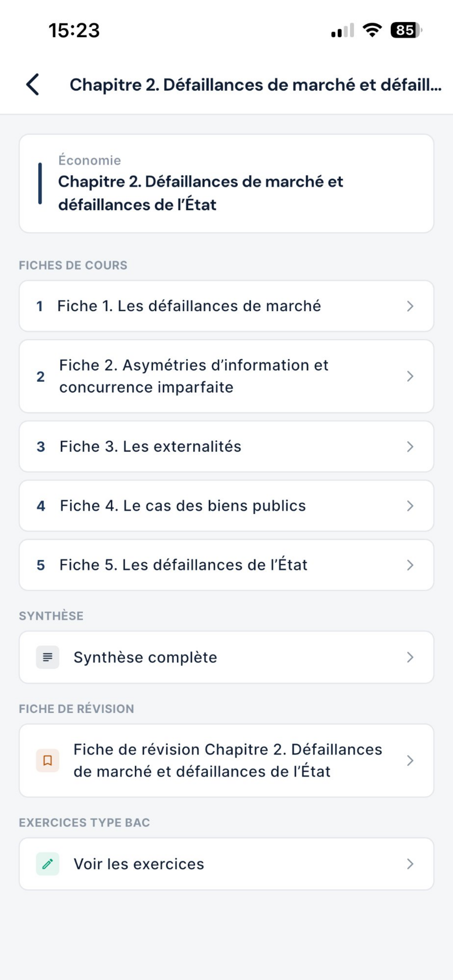453x980 pixels.
Task: Expand chevron beside Fiche 1 row
Action: click(x=410, y=306)
